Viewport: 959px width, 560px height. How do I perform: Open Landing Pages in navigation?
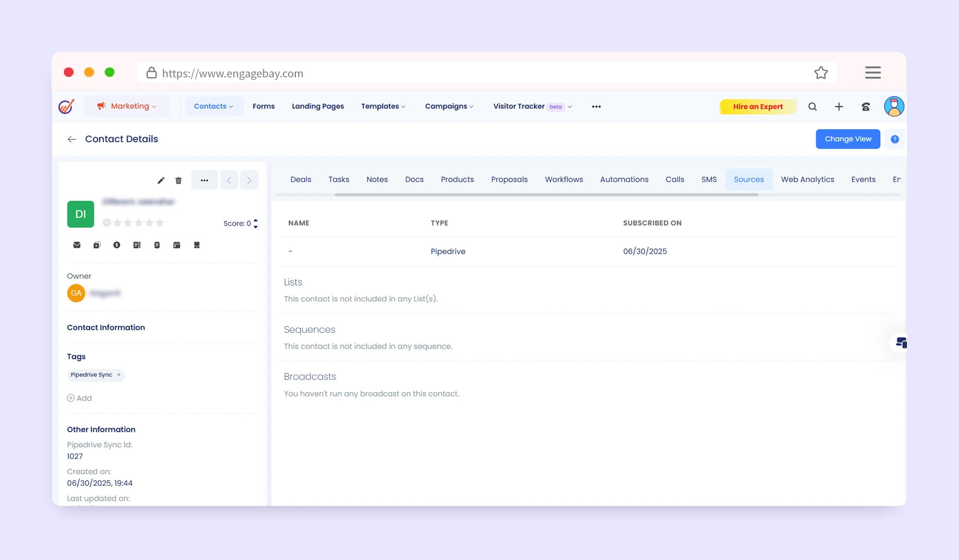[x=318, y=106]
